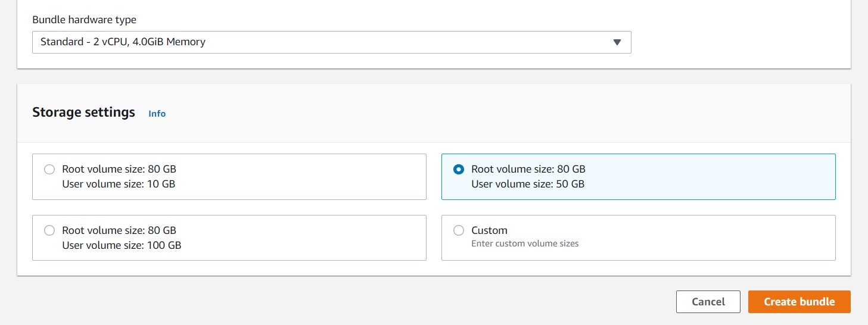Click the 'User volume size: 50 GB' label
This screenshot has width=868, height=325.
pyautogui.click(x=528, y=184)
